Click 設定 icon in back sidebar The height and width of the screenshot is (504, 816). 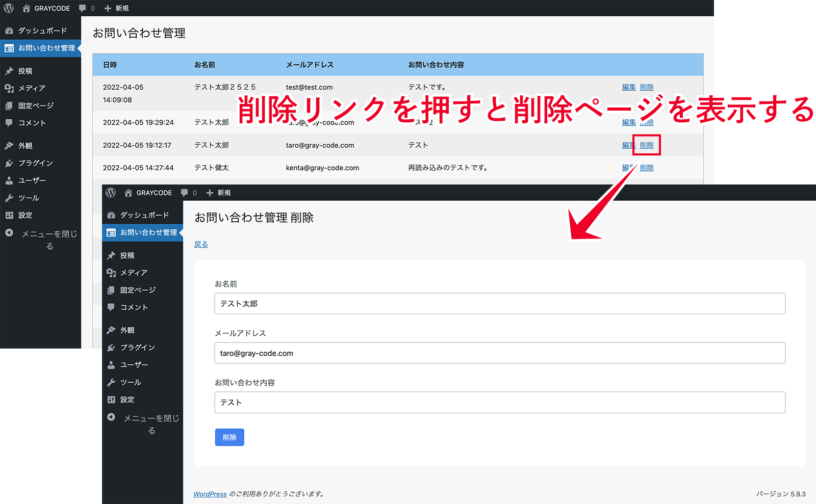9,215
